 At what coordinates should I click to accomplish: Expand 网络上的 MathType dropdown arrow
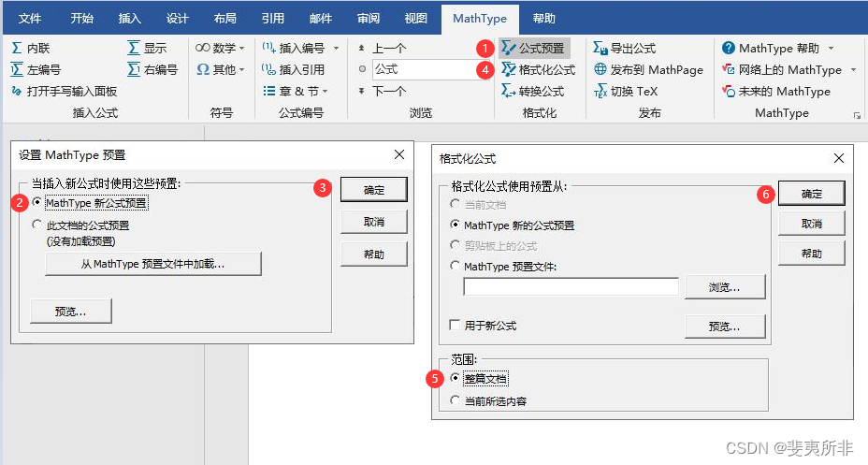(x=853, y=70)
